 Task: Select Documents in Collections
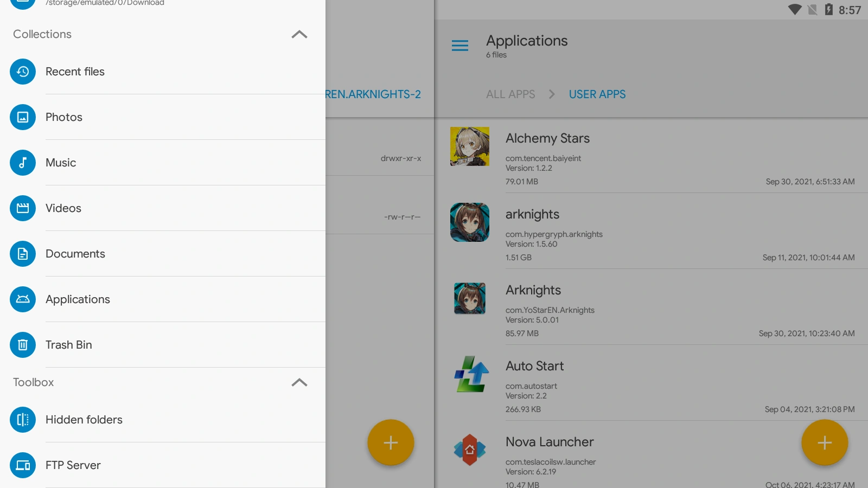(75, 254)
